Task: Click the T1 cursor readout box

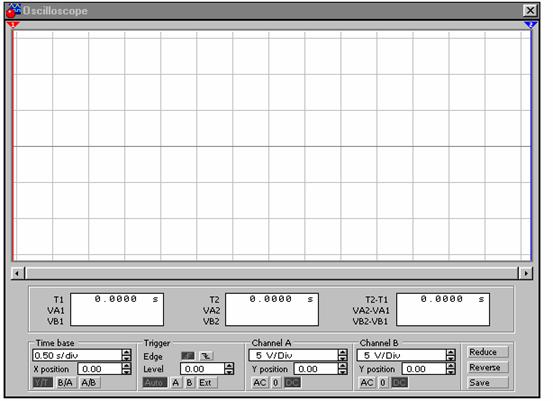Action: pos(117,309)
